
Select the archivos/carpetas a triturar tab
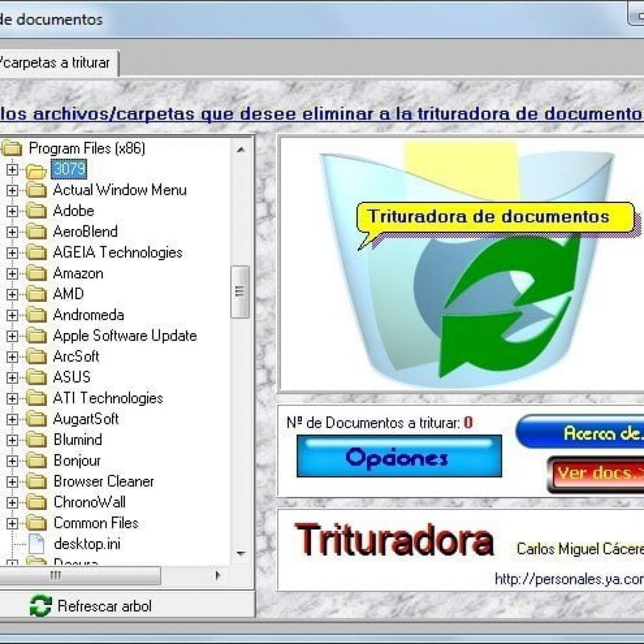tap(59, 63)
